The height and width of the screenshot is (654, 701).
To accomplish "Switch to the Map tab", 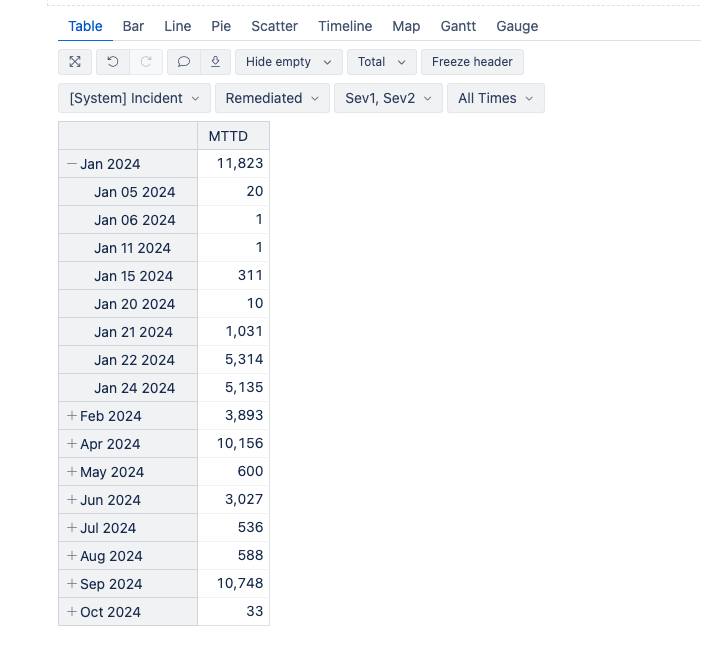I will [x=406, y=26].
